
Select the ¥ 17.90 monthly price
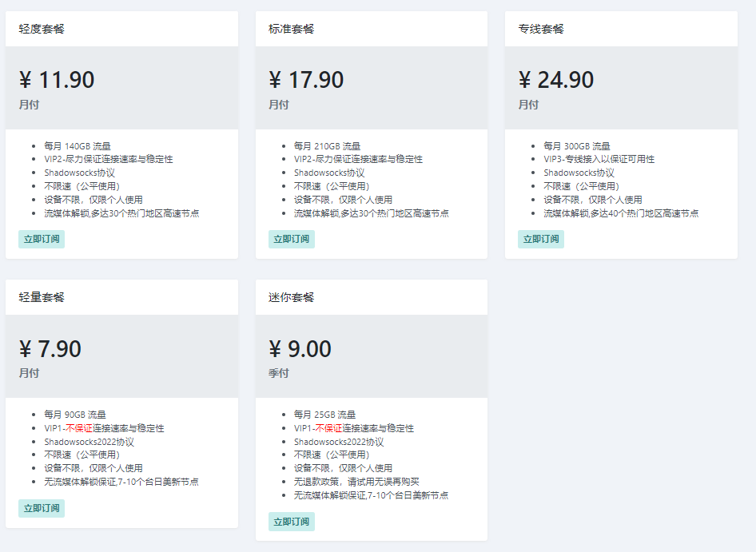(306, 80)
